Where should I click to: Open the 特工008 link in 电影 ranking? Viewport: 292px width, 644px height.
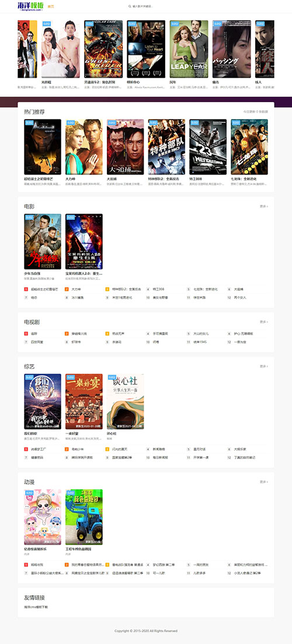158,289
